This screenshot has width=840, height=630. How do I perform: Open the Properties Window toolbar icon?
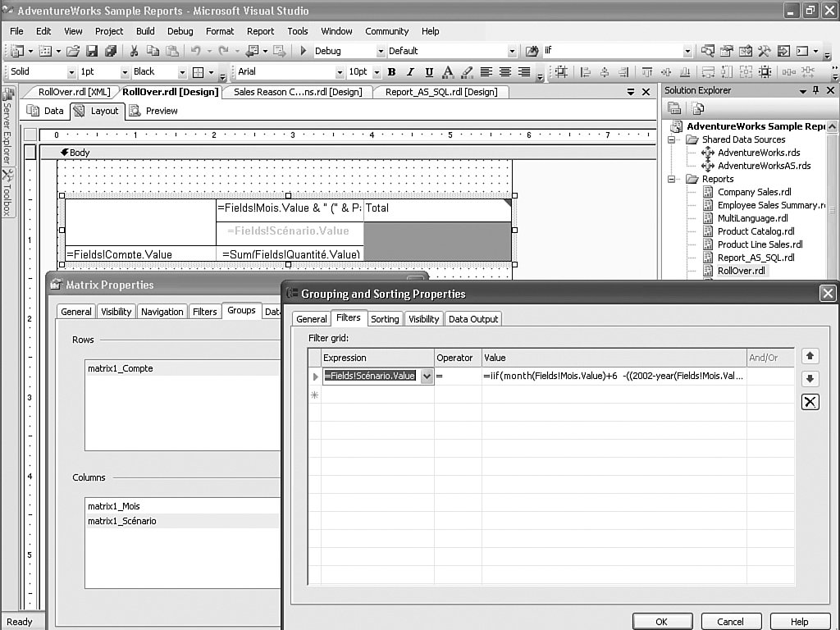[727, 51]
